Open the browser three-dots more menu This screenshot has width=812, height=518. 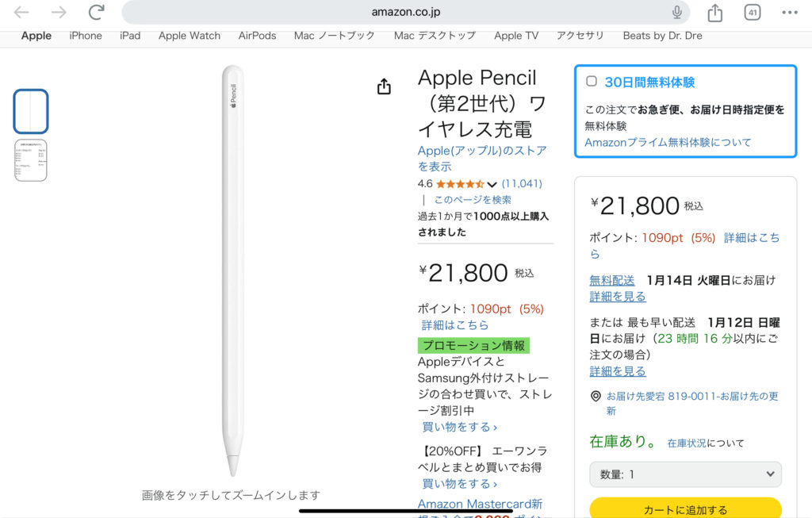790,13
